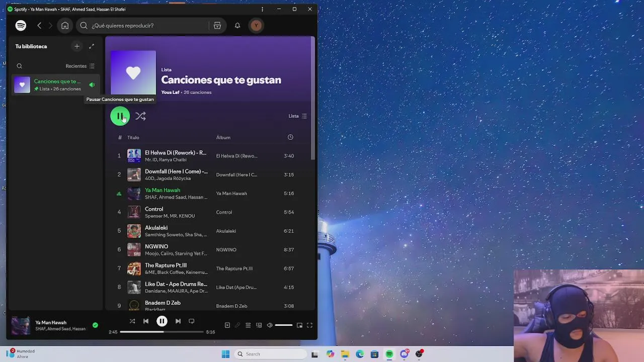This screenshot has height=362, width=644.
Task: Open Connect to a device
Action: pos(259,325)
